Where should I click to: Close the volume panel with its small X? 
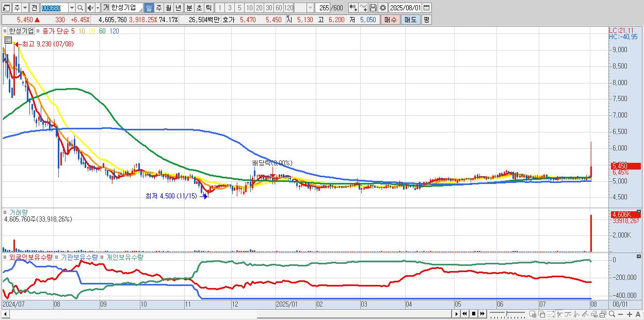pos(639,212)
